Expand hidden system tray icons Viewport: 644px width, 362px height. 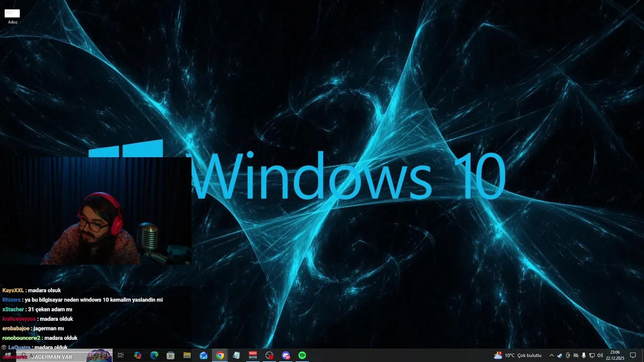pos(551,355)
